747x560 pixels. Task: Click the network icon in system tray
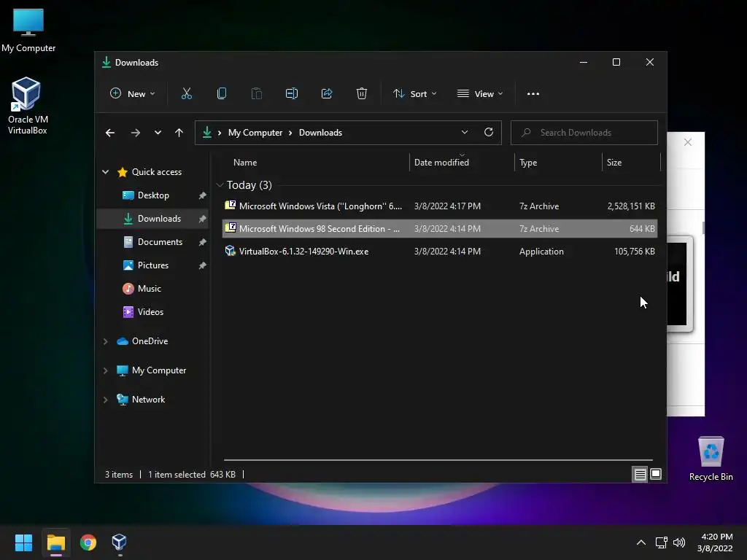[661, 542]
